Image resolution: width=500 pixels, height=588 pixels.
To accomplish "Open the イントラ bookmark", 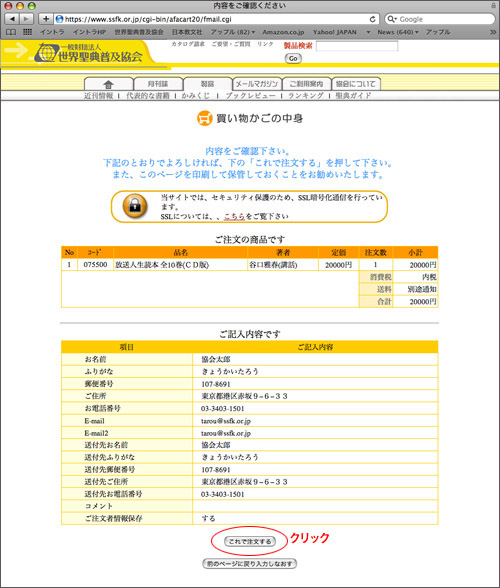I will pos(52,32).
